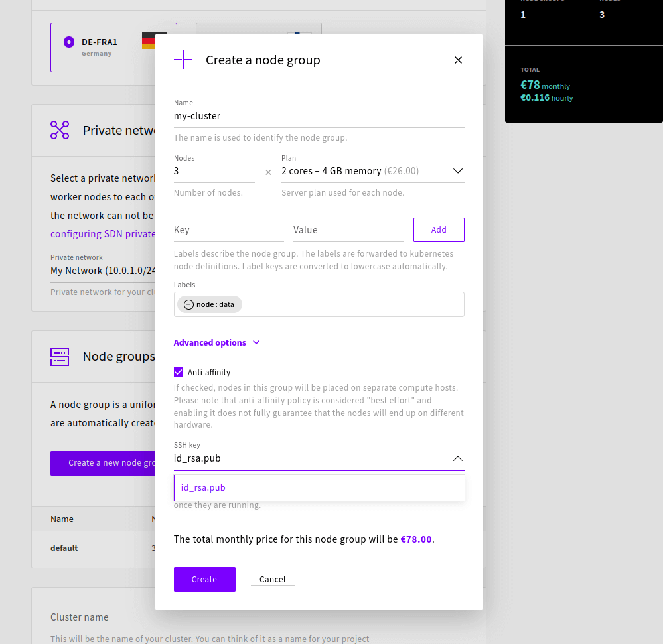This screenshot has width=663, height=644.
Task: Focus the Nodes number field
Action: [x=214, y=171]
